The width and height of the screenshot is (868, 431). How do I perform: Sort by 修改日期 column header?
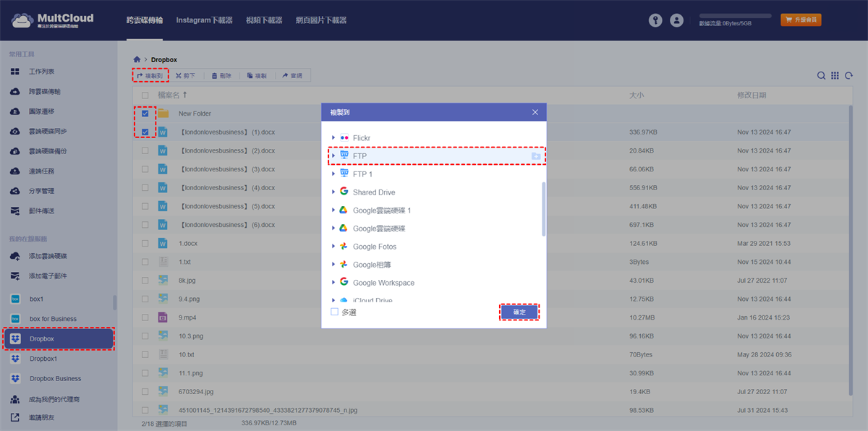[752, 95]
